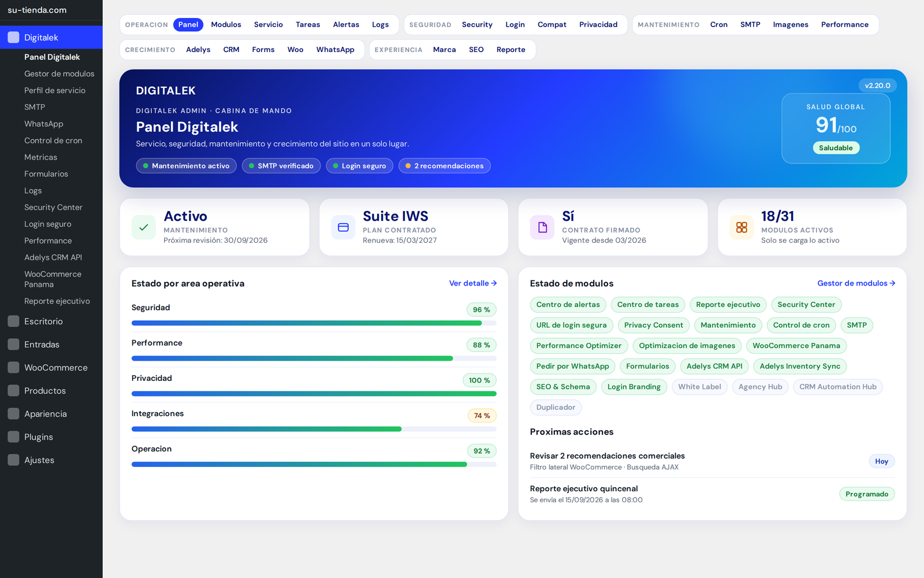Click 'Revisar 2 recomendaciones comerciales' action
This screenshot has width=924, height=578.
point(608,456)
